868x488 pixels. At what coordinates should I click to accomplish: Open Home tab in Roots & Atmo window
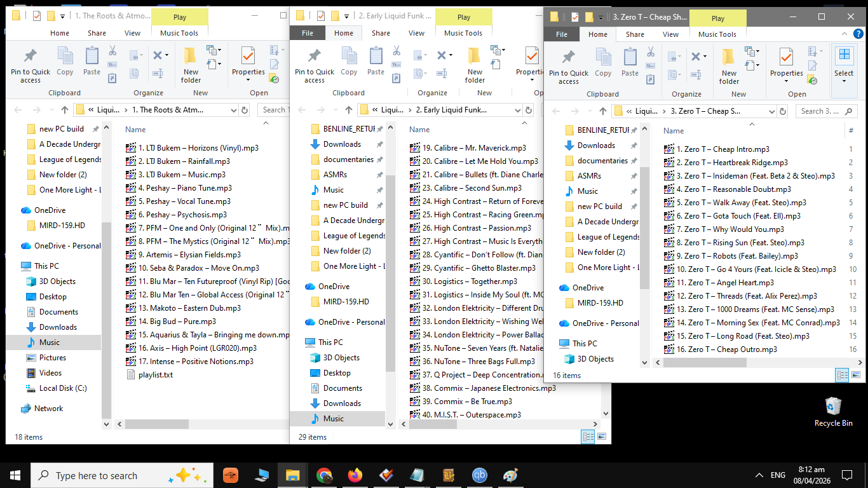tap(60, 33)
